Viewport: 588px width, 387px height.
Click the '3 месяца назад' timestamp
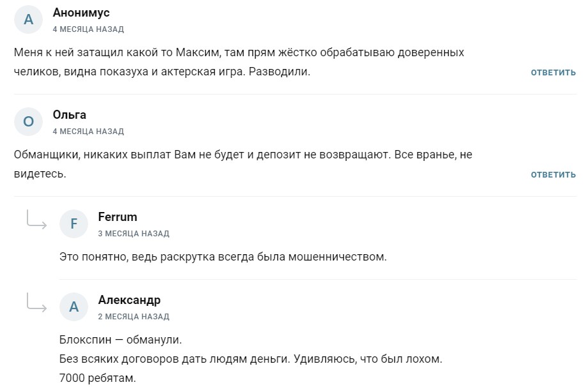coord(134,234)
